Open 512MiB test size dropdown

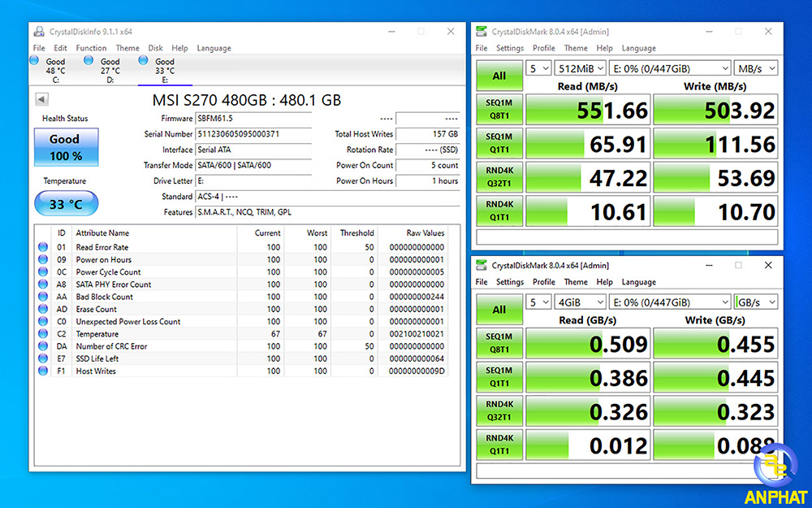click(580, 68)
